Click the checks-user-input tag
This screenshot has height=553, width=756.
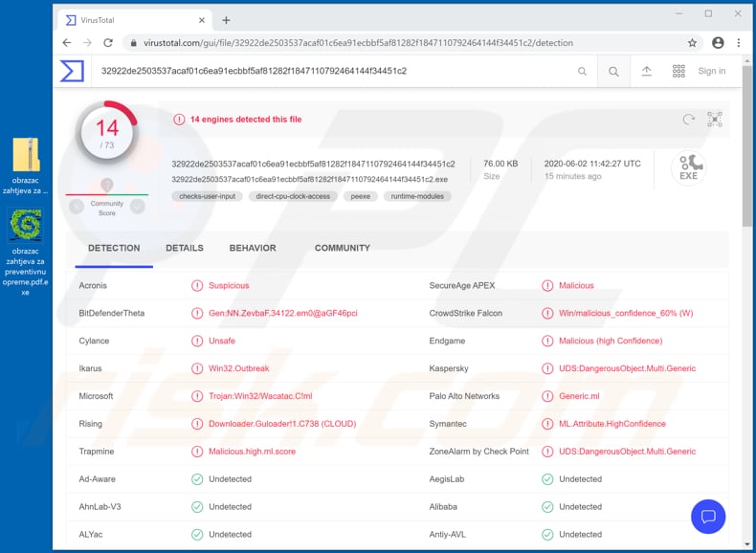click(x=208, y=196)
